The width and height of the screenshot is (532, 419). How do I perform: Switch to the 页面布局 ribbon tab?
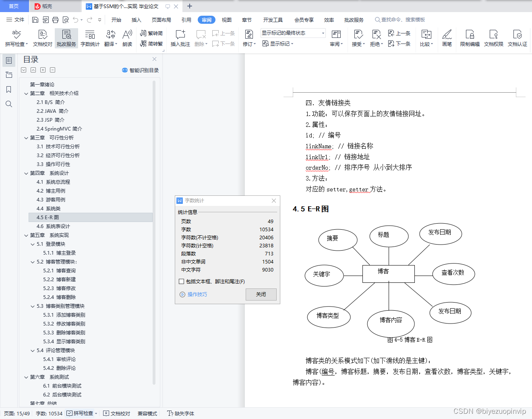[x=161, y=20]
